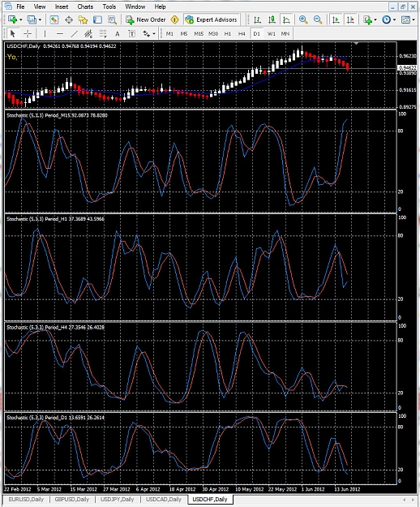
Task: Open the Window menu
Action: [x=135, y=6]
